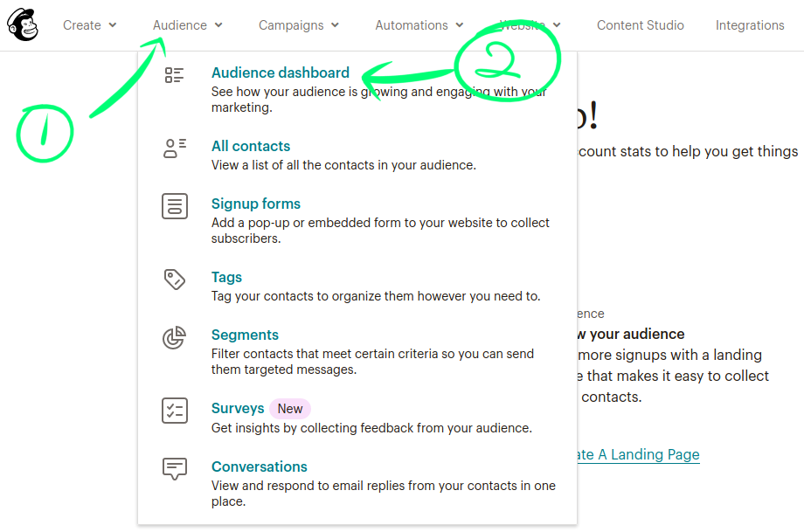
Task: Click the Conversations speech bubble icon
Action: (175, 469)
